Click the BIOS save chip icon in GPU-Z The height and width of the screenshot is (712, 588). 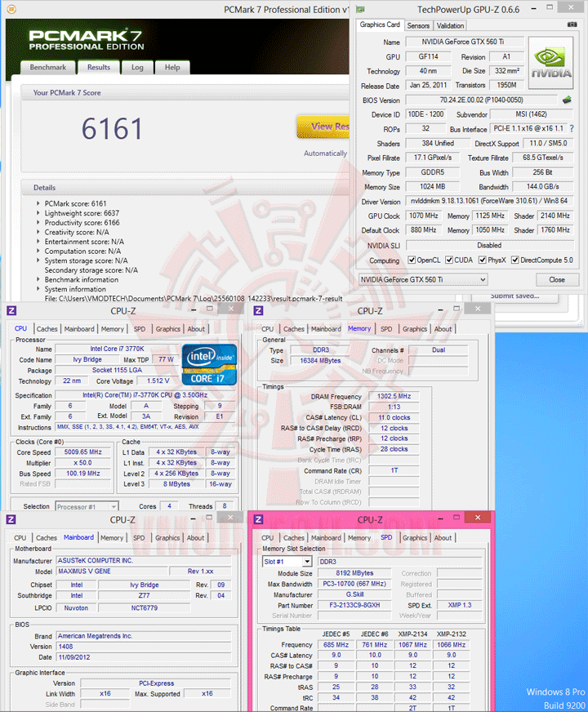click(567, 100)
